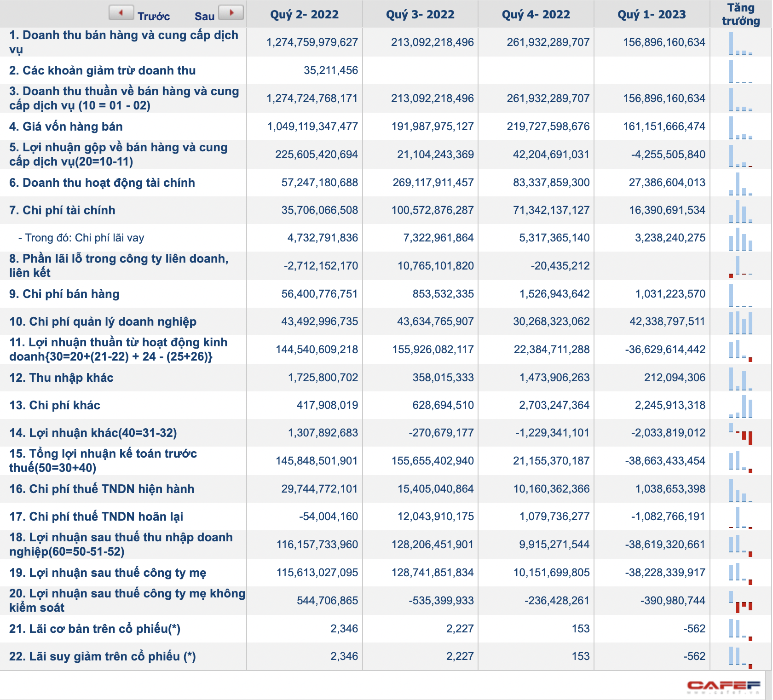Image resolution: width=773 pixels, height=700 pixels.
Task: Click the value -36,629,614,442
Action: (665, 350)
